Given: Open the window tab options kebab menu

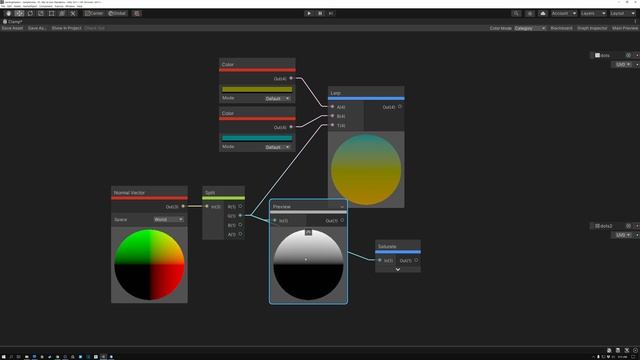Looking at the screenshot, I should pyautogui.click(x=635, y=22).
